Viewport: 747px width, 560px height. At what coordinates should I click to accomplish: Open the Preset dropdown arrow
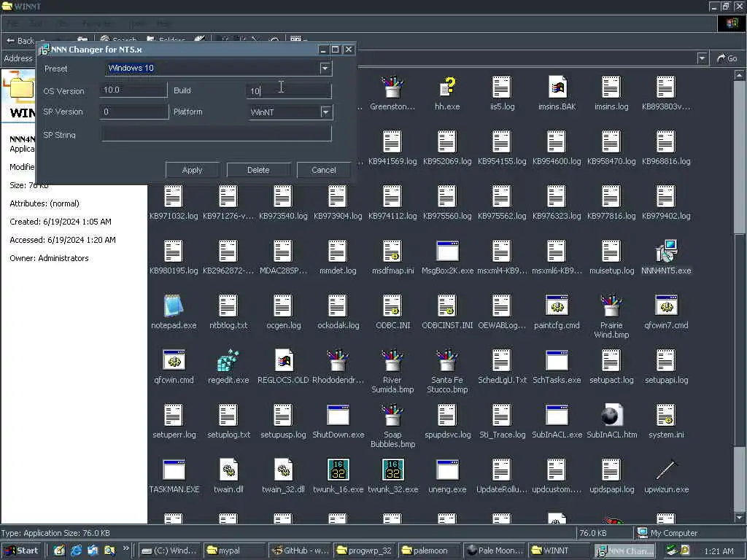325,69
